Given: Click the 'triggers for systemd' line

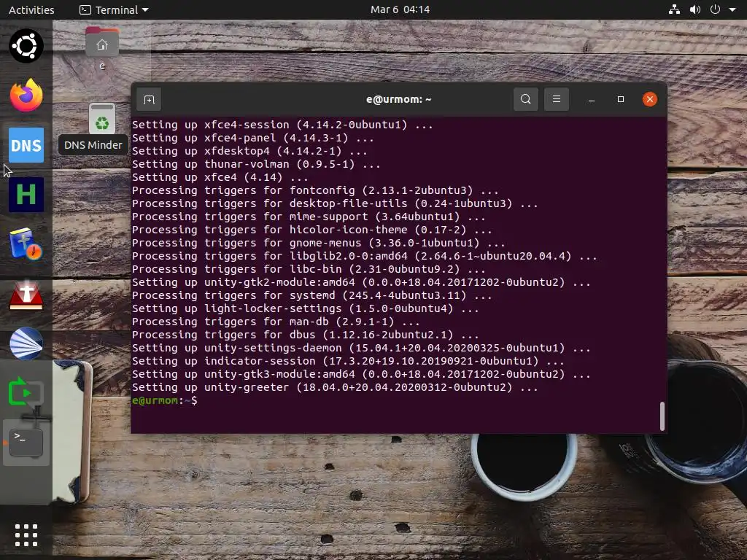Looking at the screenshot, I should tap(312, 296).
